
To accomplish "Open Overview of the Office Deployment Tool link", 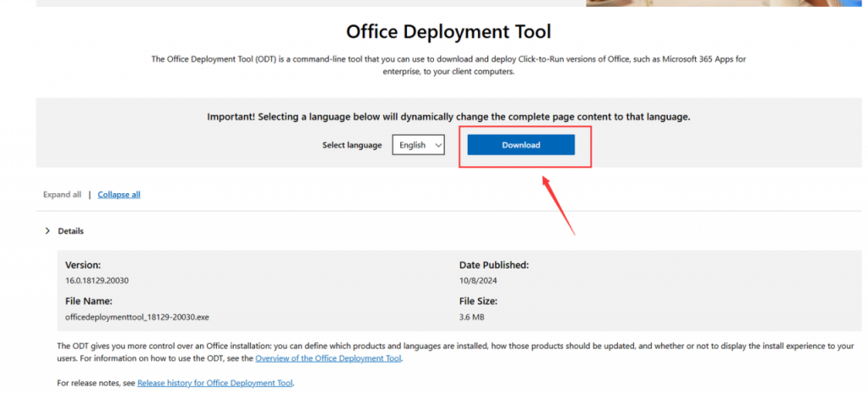I will (328, 358).
